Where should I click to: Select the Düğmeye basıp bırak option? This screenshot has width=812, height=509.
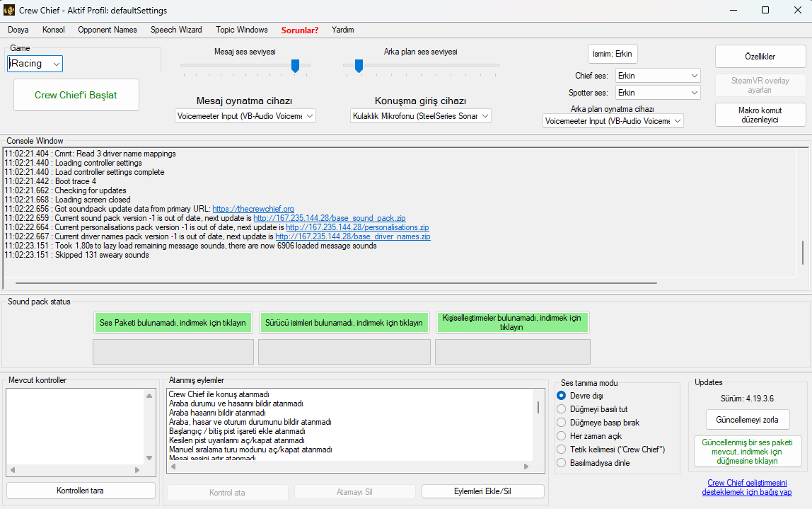[x=562, y=423]
